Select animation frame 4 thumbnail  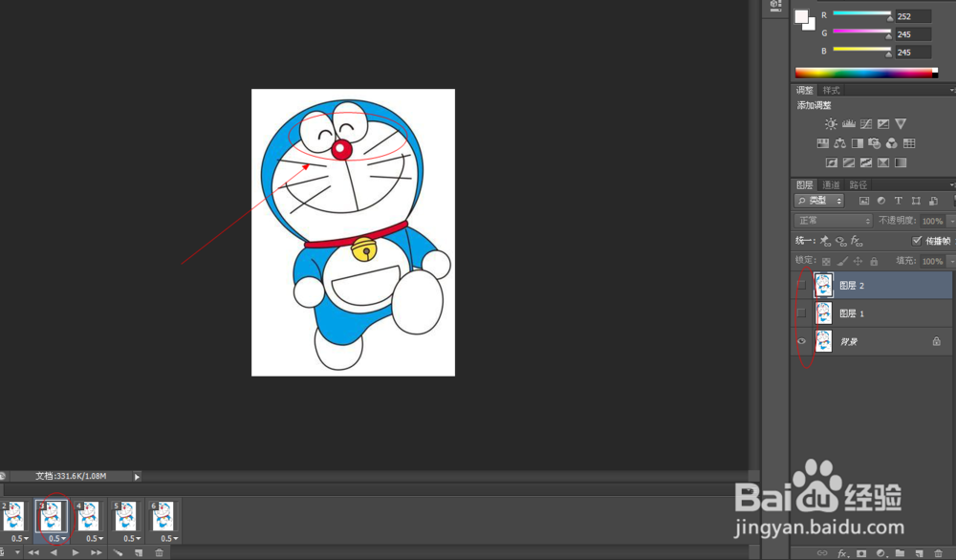tap(88, 516)
